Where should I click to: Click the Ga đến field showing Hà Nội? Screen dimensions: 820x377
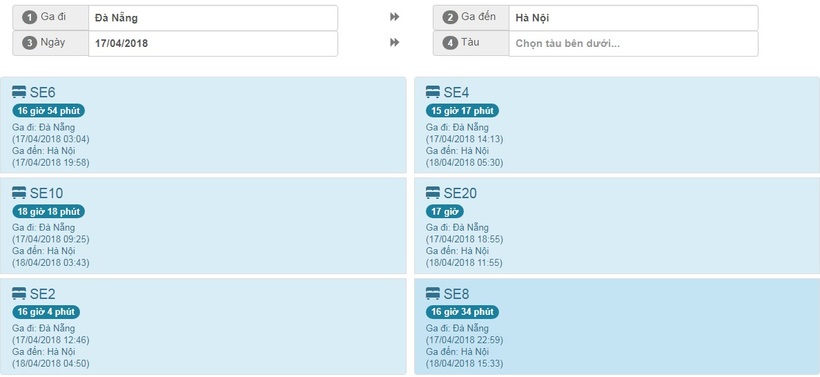633,18
